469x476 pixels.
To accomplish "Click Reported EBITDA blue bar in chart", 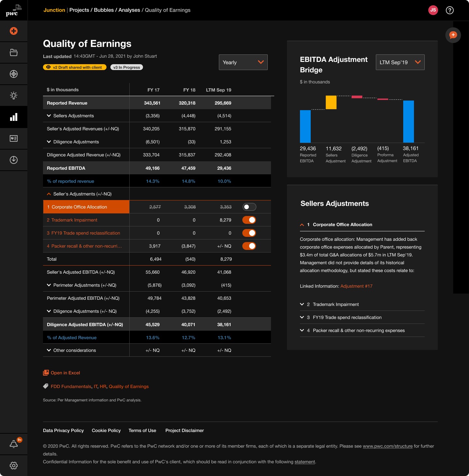I will 305,126.
